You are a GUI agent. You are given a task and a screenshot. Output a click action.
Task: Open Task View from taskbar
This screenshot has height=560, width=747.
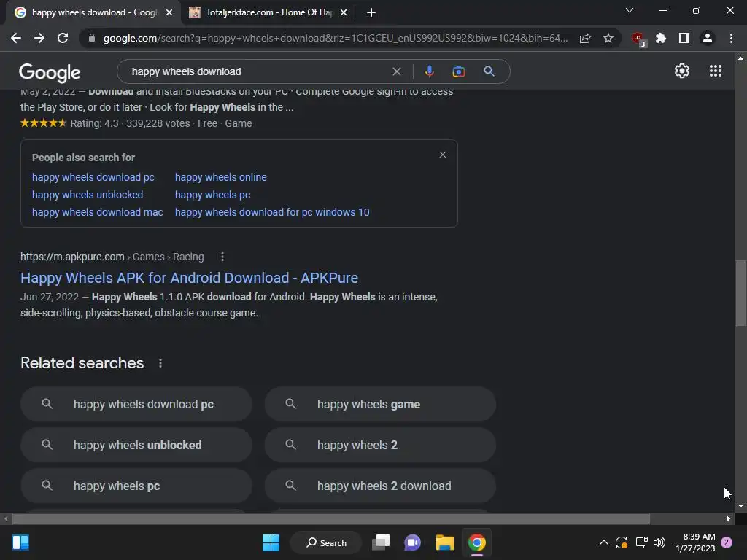[381, 542]
